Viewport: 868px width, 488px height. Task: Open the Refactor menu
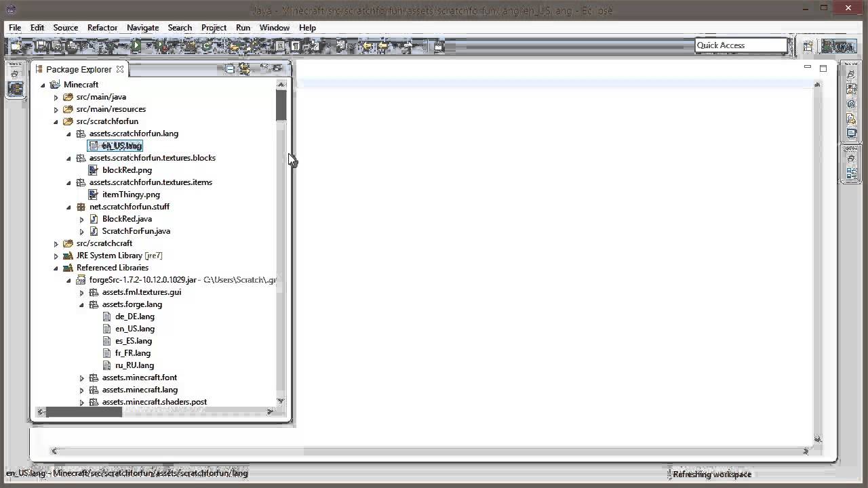(102, 28)
